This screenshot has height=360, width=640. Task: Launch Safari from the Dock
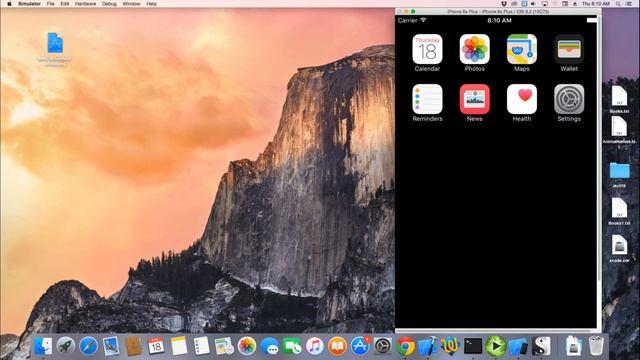[88, 346]
